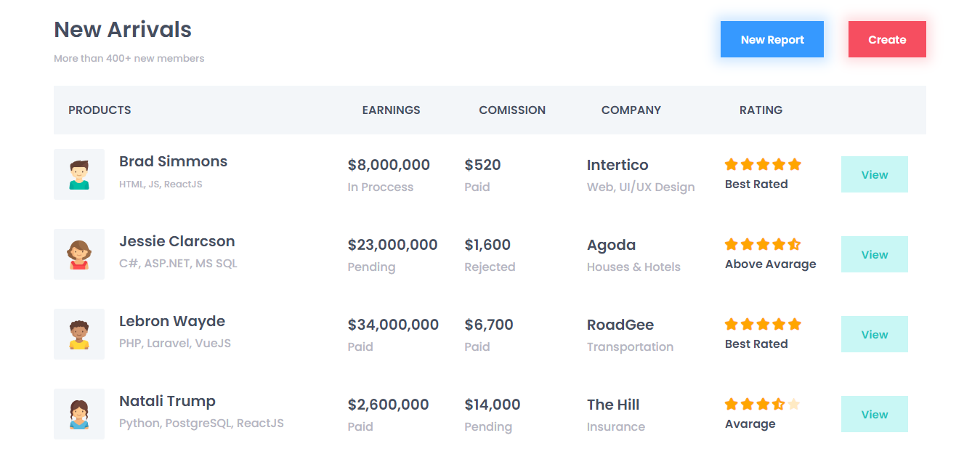Screen dimensions: 980x454
Task: Click the Agoda company name
Action: (x=611, y=245)
